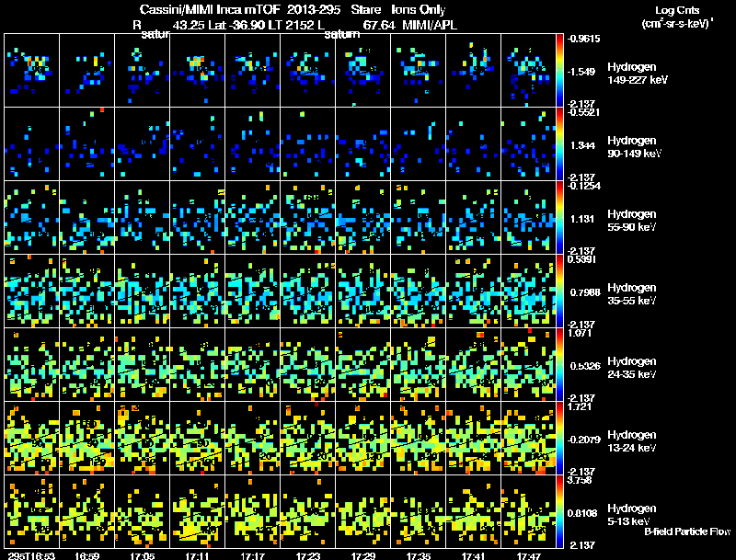Open the 35-55 keV image panel at 16:59
Image resolution: width=736 pixels, height=560 pixels.
point(86,291)
